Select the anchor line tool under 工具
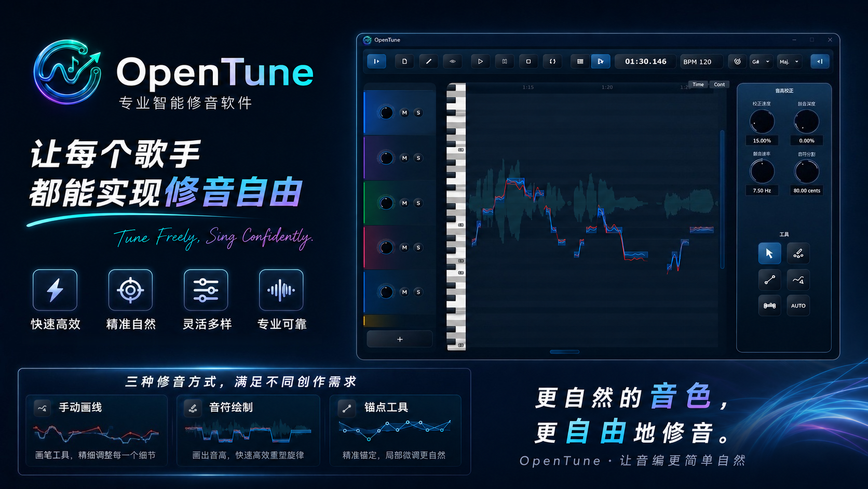Screen dimensions: 868x489 [769, 280]
